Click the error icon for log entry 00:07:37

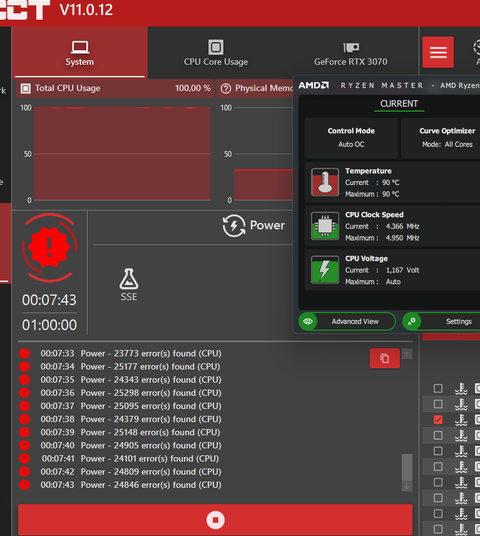coord(24,406)
